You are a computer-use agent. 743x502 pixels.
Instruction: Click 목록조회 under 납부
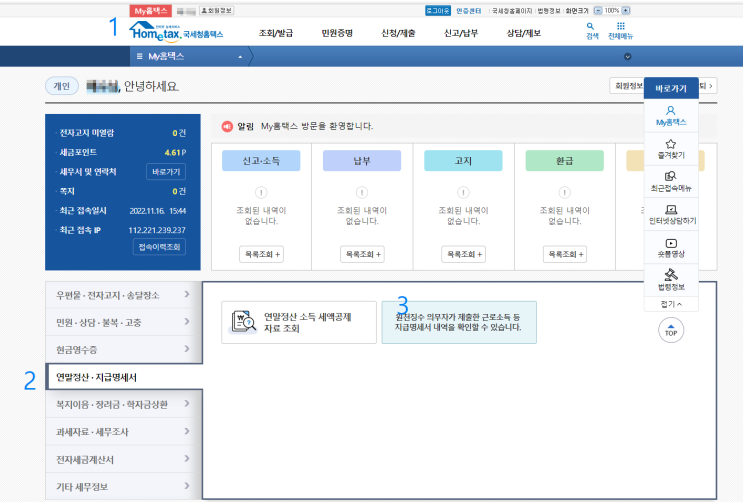coord(362,254)
